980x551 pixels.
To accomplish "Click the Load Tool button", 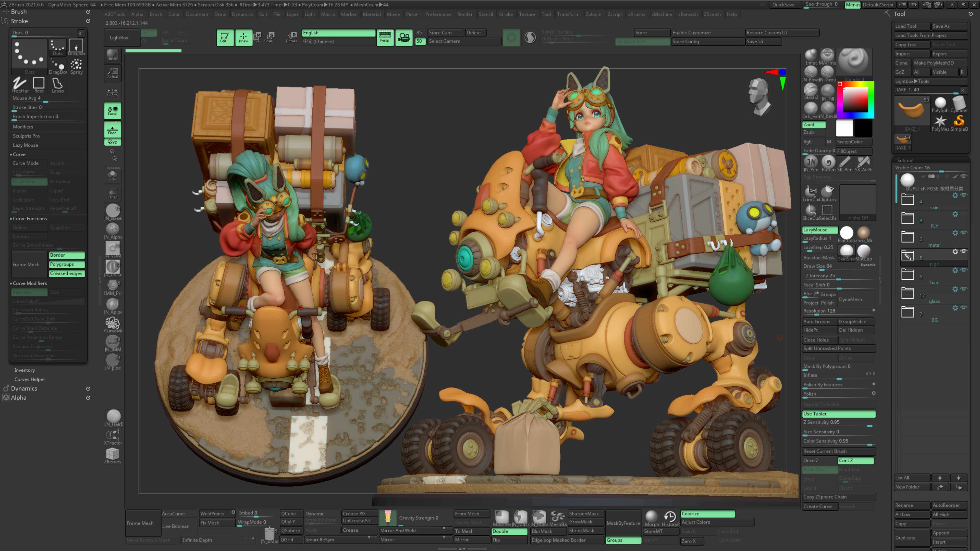I will click(x=912, y=26).
